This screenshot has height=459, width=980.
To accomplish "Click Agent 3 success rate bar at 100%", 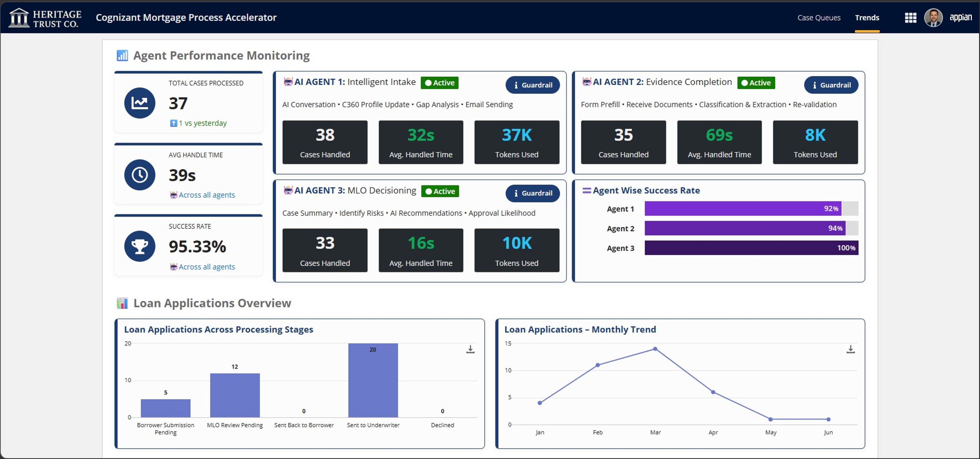I will click(x=751, y=248).
